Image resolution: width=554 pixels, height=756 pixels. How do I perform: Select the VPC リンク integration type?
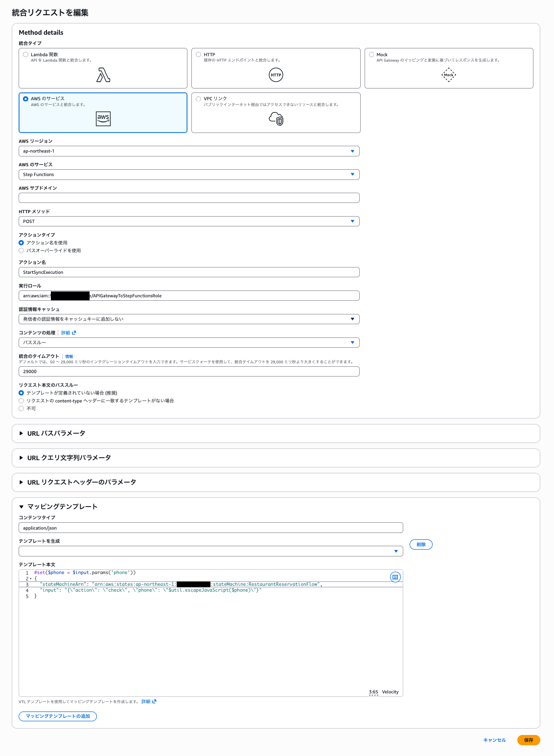(198, 99)
